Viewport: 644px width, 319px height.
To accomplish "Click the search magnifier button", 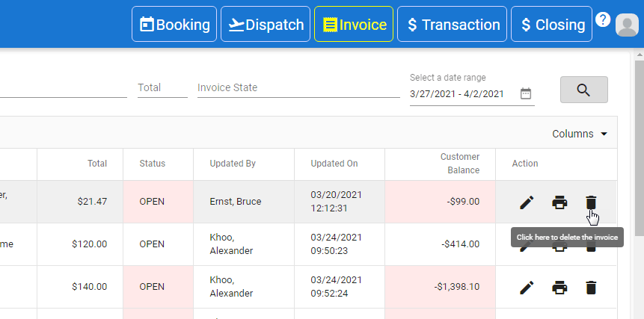I will pos(583,90).
